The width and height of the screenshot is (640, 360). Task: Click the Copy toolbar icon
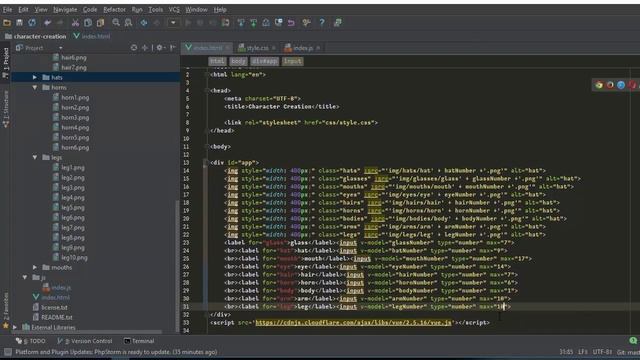click(87, 23)
